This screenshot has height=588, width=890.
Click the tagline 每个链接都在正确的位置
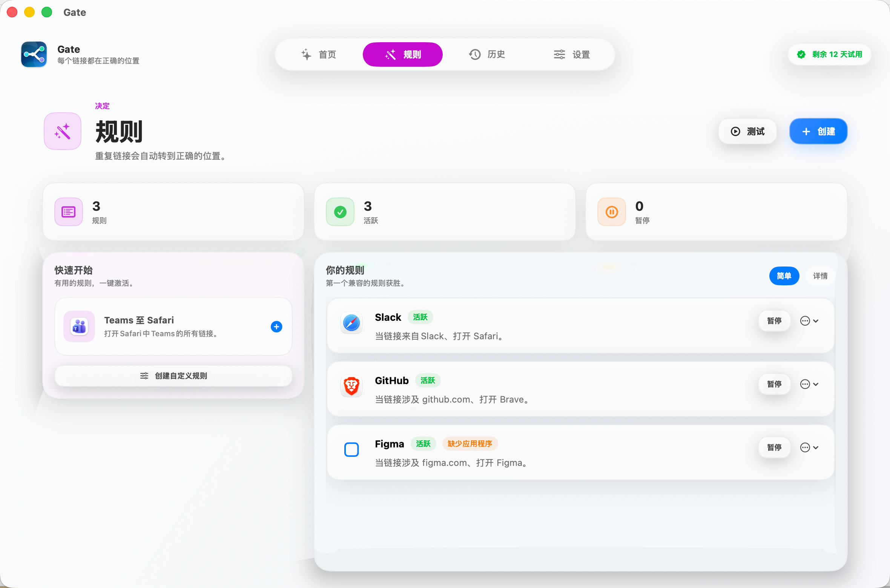tap(98, 61)
